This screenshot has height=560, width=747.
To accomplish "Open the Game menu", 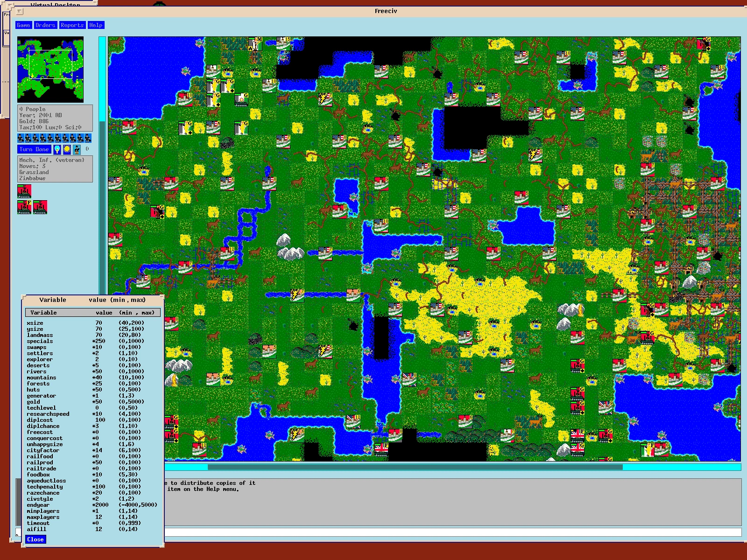I will 23,25.
